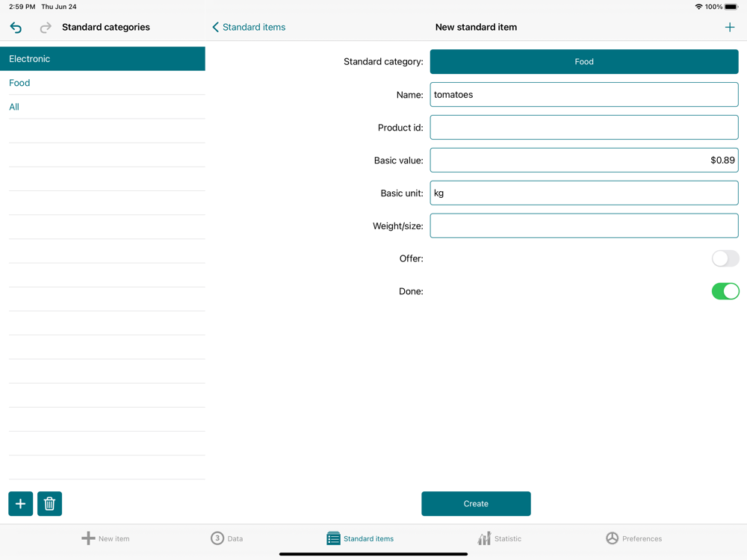Image resolution: width=747 pixels, height=560 pixels.
Task: Focus the empty Product id field
Action: pyautogui.click(x=584, y=127)
